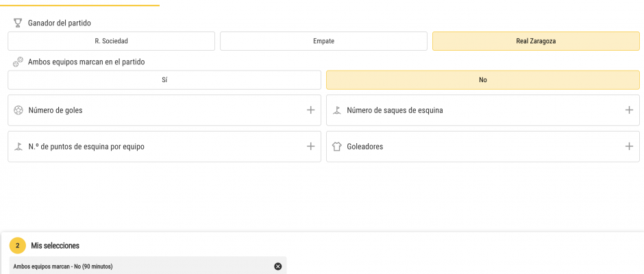Remove the Ambos equipos marcan - No selection
Screen dimensions: 644x274
tap(278, 266)
